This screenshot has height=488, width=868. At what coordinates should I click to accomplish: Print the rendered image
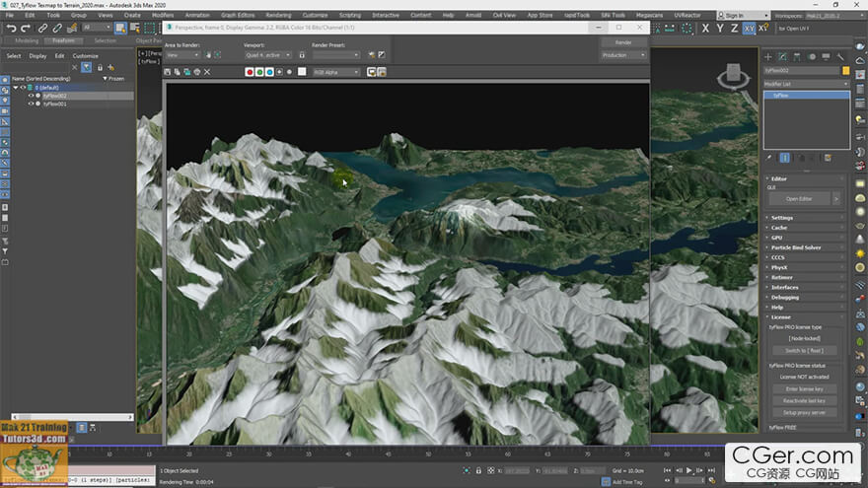[x=197, y=72]
